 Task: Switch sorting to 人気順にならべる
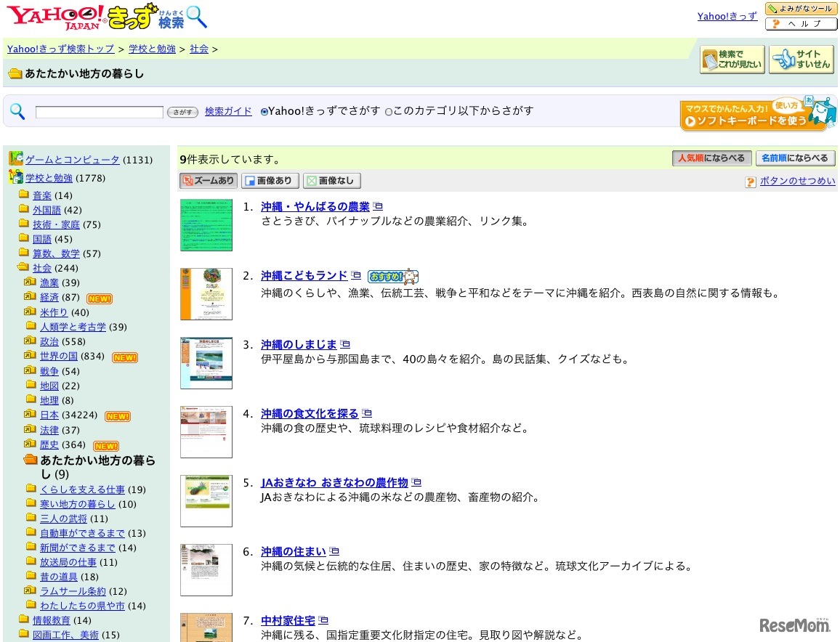[x=711, y=158]
